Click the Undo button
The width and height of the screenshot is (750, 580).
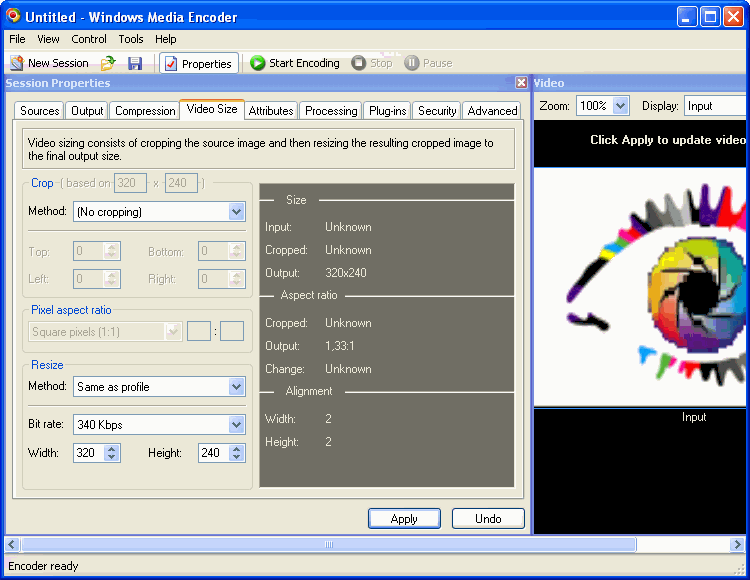(x=488, y=519)
